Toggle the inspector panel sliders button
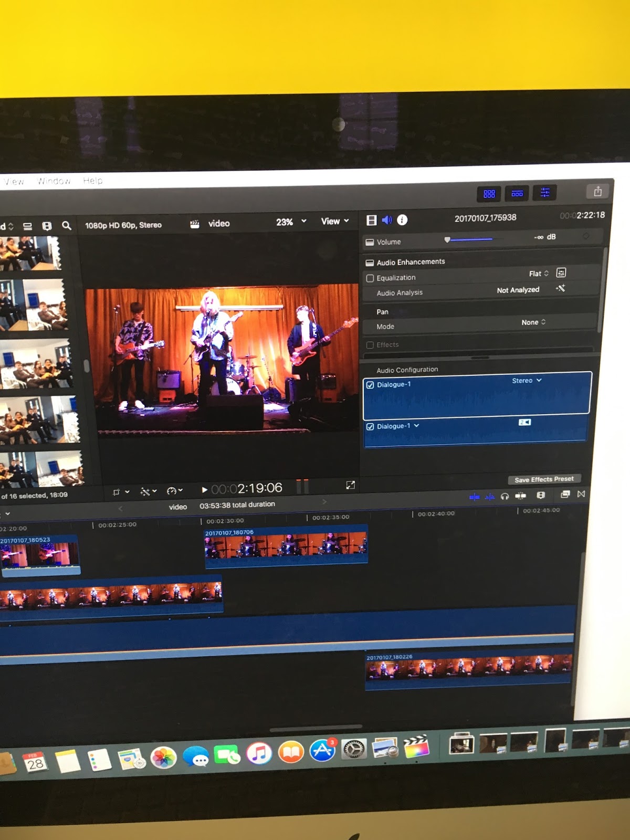The image size is (630, 840). pos(545,193)
